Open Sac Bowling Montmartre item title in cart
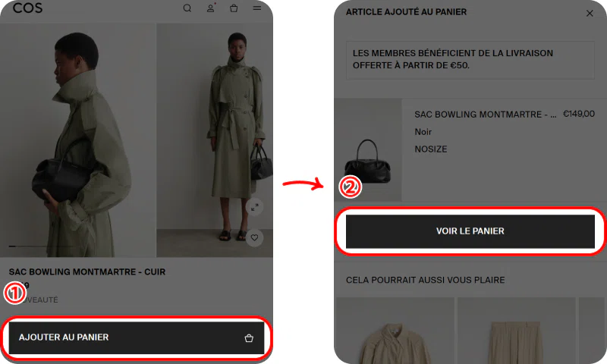Image resolution: width=607 pixels, height=364 pixels. pos(486,115)
